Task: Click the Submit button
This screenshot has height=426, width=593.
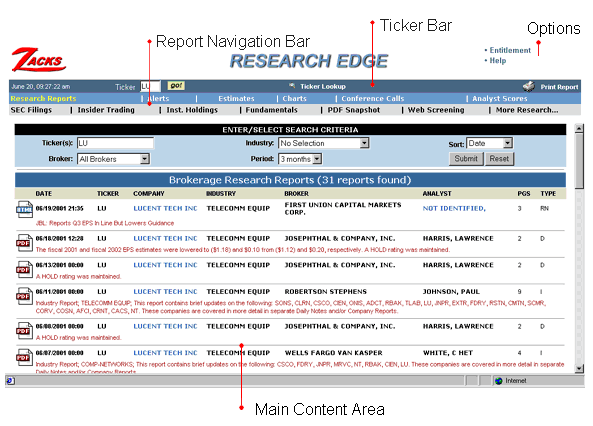Action: point(466,159)
